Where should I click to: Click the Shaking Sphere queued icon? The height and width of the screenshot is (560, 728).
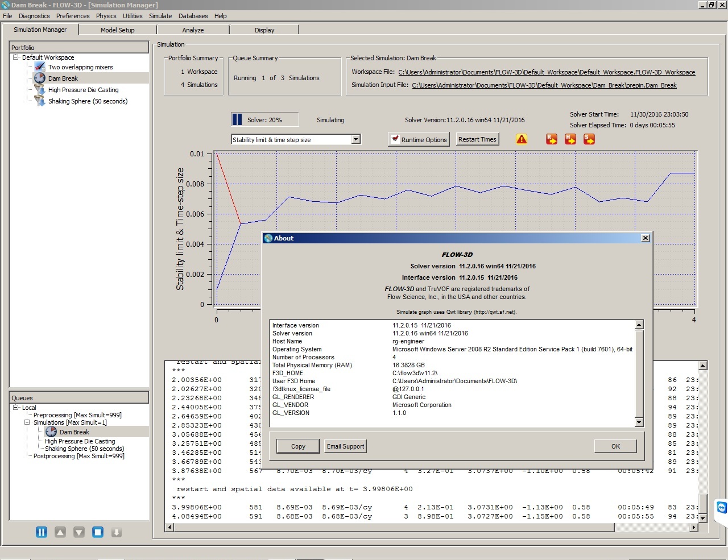click(40, 101)
